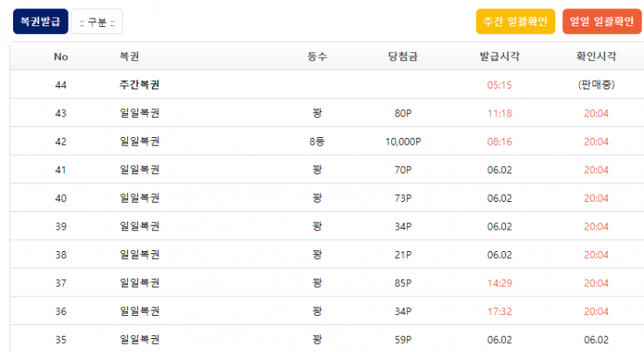Click 06.02 confirm time in row 35
Image resolution: width=644 pixels, height=352 pixels.
(x=596, y=340)
